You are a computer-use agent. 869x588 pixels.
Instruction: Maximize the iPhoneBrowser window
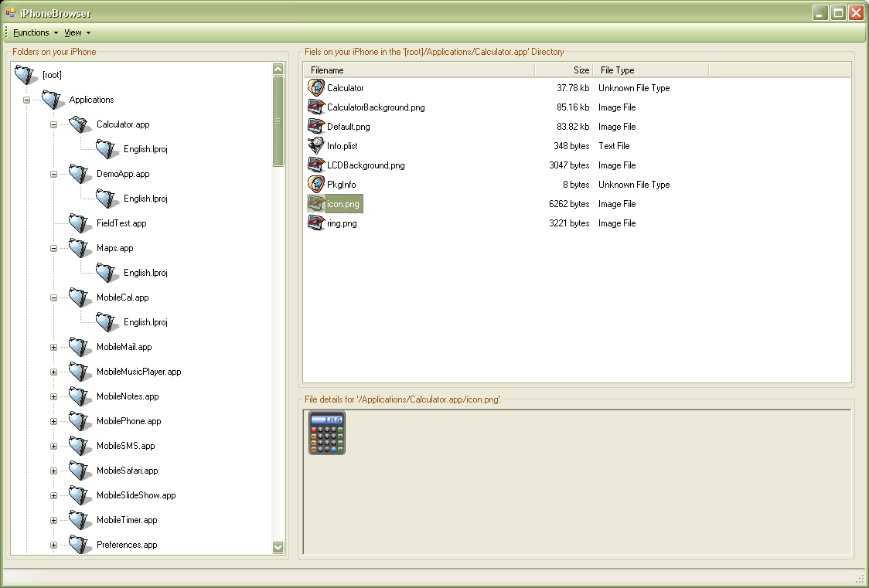[x=839, y=12]
